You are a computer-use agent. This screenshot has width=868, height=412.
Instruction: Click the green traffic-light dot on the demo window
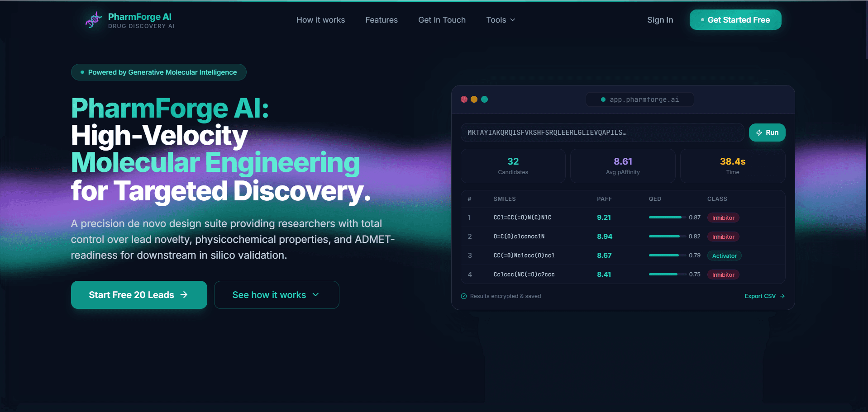tap(485, 99)
